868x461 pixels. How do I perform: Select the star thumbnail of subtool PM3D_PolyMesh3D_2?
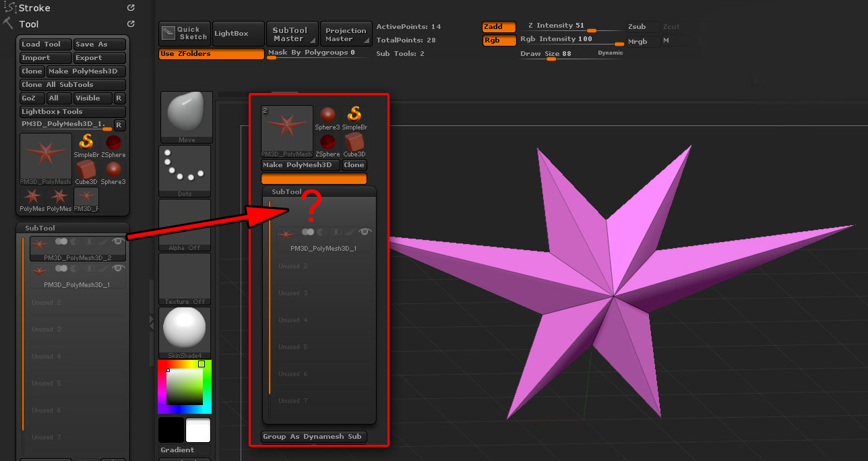pyautogui.click(x=40, y=244)
